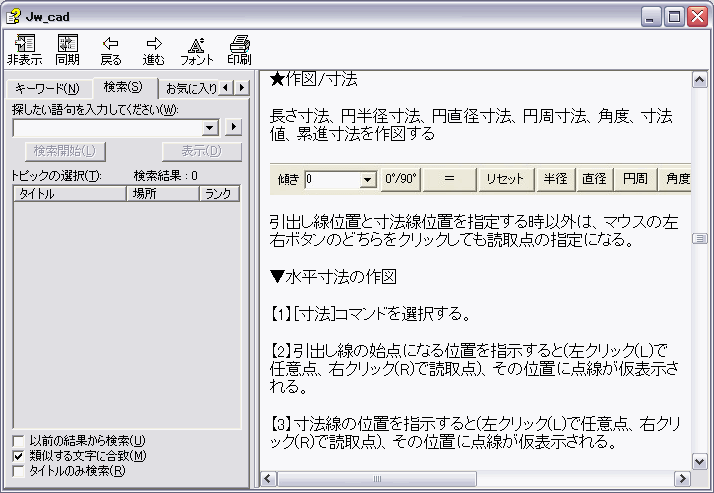
Task: Click the vertical scrollbar thumb
Action: click(699, 238)
